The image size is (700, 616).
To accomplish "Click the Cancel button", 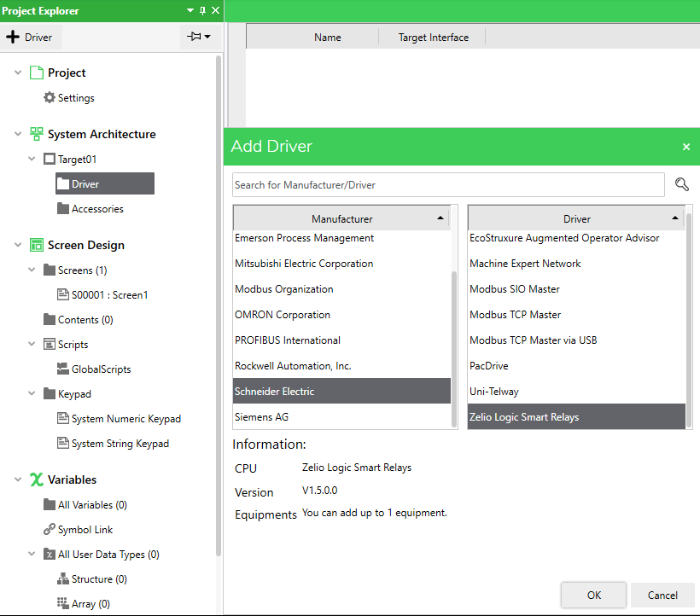I will coord(662,595).
